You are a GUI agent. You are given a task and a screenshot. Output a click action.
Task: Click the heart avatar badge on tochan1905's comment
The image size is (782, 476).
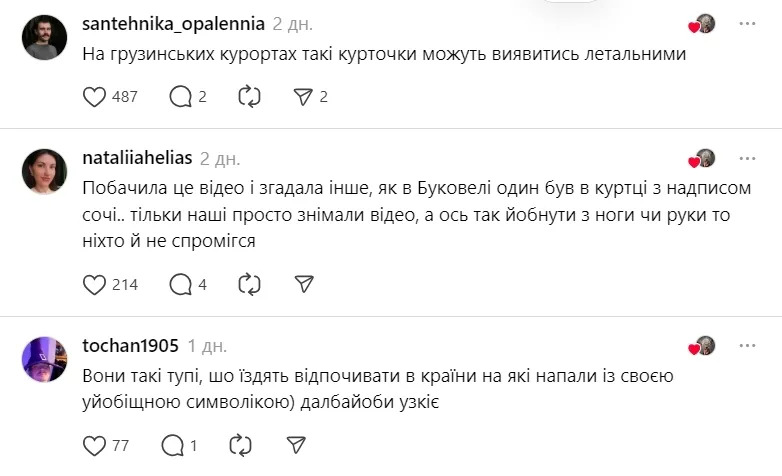click(702, 346)
